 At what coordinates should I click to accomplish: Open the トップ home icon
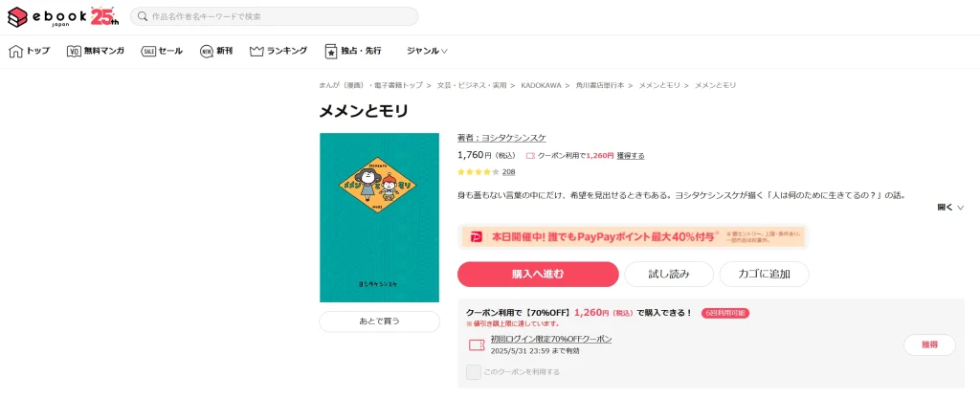pyautogui.click(x=15, y=52)
